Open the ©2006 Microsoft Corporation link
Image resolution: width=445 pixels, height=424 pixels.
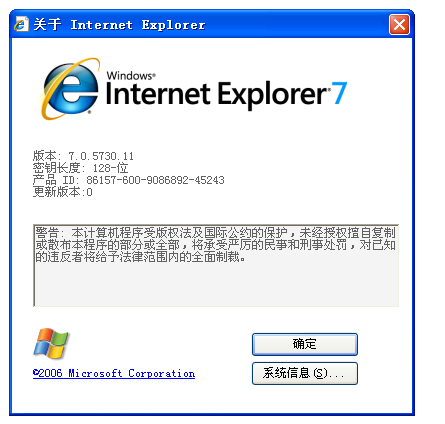coord(114,373)
